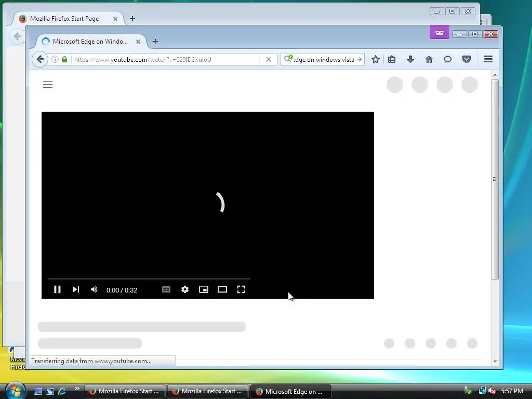This screenshot has height=399, width=532.
Task: Close the 'Microsoft Edge on Windo...' tab
Action: click(x=138, y=42)
